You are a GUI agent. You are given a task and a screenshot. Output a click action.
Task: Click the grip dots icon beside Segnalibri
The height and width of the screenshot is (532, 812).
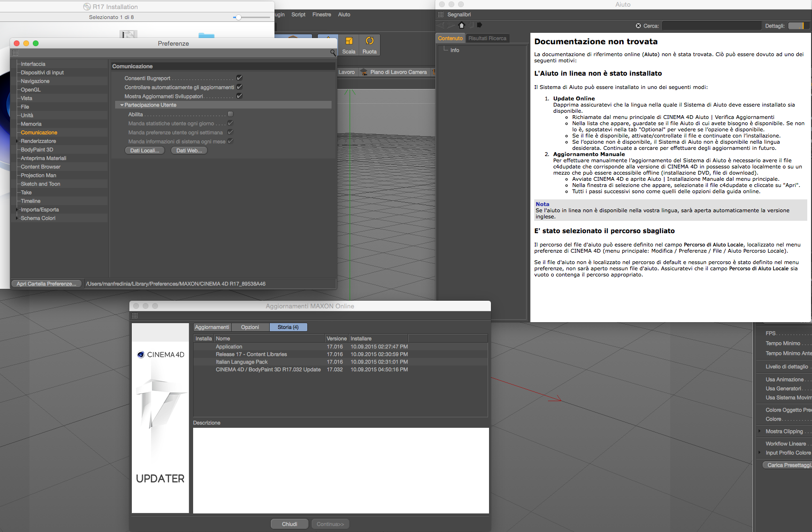[x=441, y=15]
